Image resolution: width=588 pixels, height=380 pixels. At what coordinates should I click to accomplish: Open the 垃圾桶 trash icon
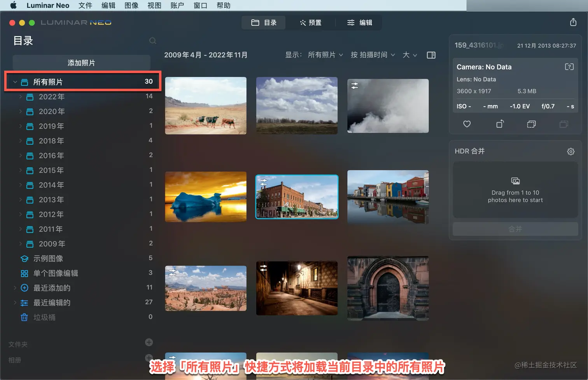point(24,317)
